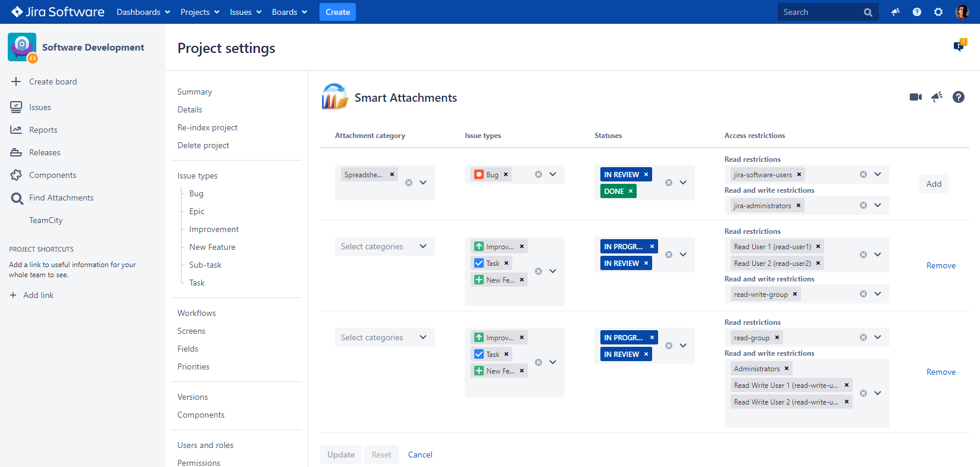The image size is (980, 467).
Task: Expand the first row attachment category dropdown
Action: point(423,183)
